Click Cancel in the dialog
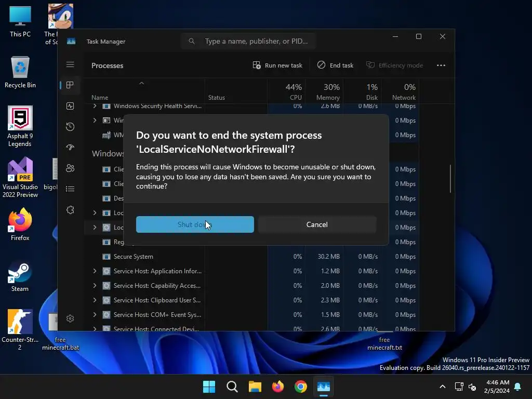Viewport: 532px width, 399px height. point(317,224)
